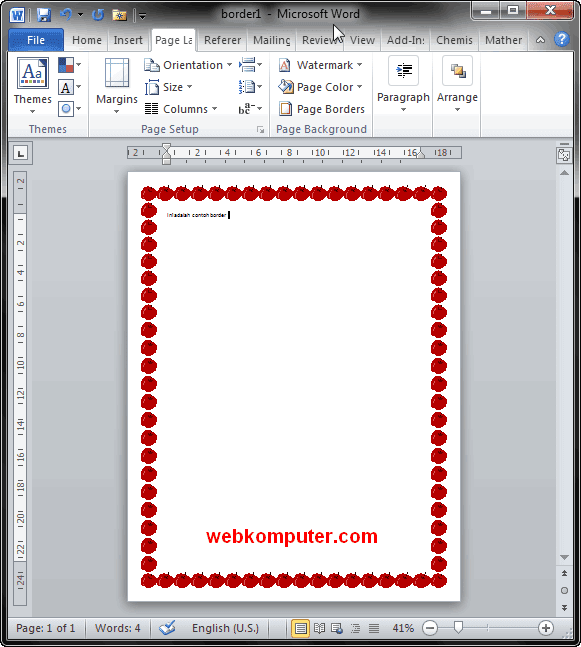The height and width of the screenshot is (647, 581).
Task: Click the Words: 4 count in status bar
Action: (x=118, y=628)
